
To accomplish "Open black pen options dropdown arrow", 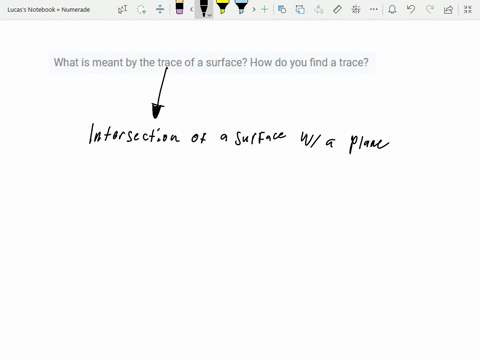I will (209, 15).
